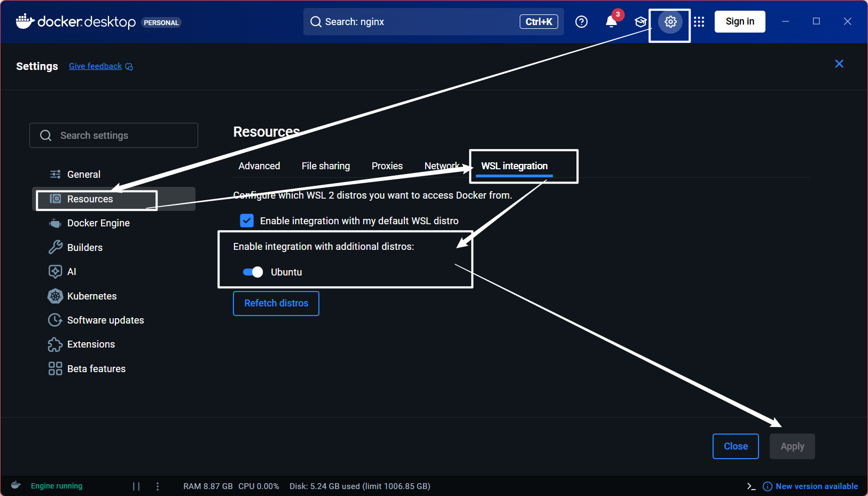Switch to the Network tab

click(x=442, y=166)
